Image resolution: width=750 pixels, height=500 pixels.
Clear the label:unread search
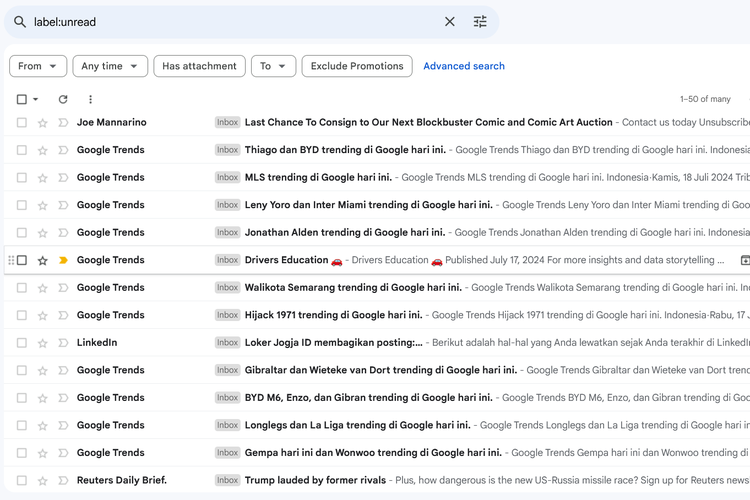450,22
